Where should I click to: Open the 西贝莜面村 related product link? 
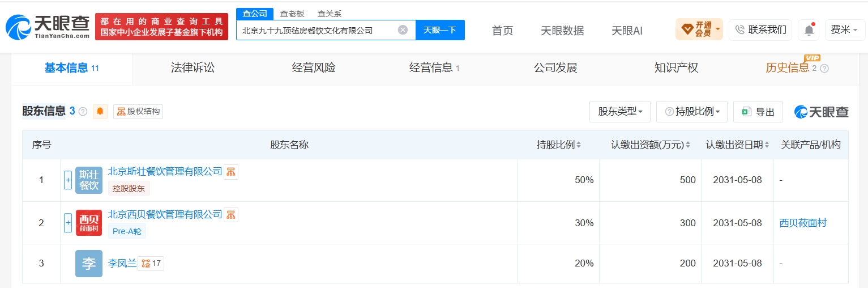click(x=803, y=223)
